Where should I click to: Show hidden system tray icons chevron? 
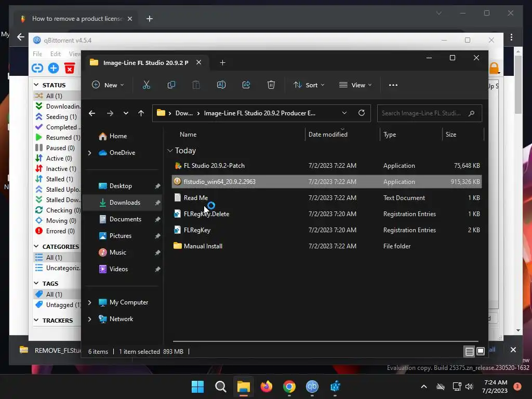[424, 387]
